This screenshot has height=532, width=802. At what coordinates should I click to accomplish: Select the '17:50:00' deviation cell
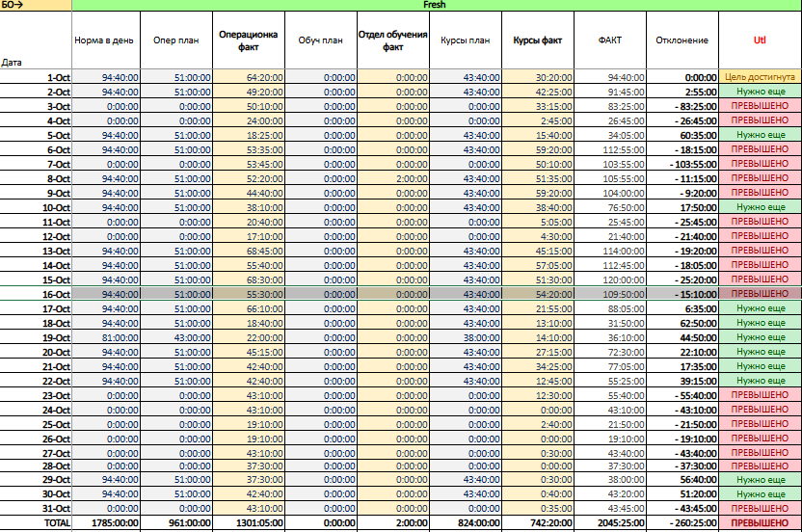(682, 207)
